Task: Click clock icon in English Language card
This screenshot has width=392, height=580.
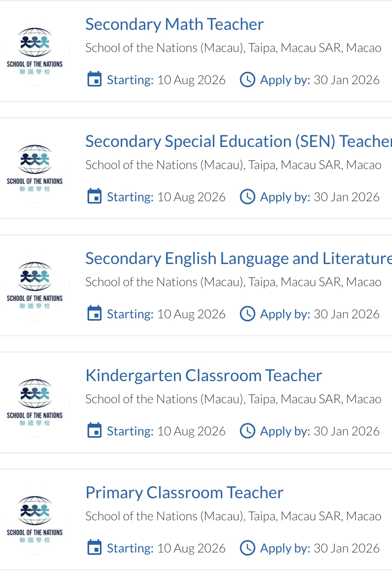Action: click(x=248, y=314)
